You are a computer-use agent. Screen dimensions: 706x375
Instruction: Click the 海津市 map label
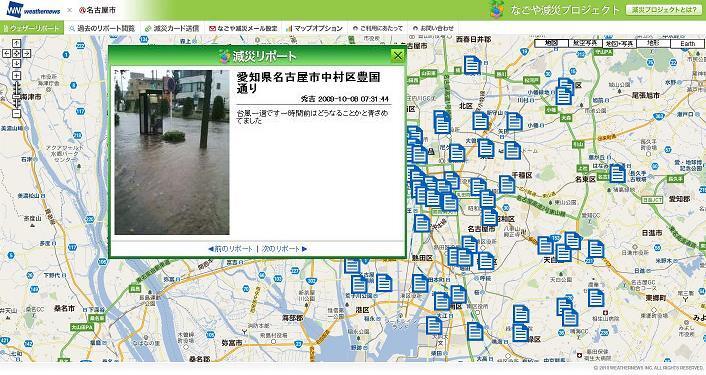31,97
